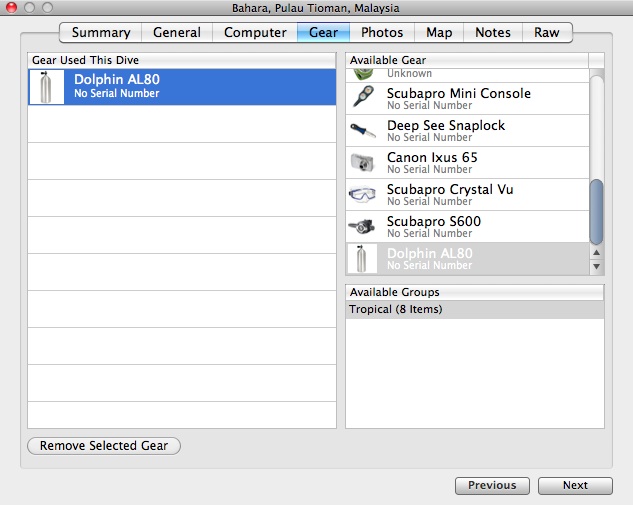Switch to the Computer tab

[255, 33]
